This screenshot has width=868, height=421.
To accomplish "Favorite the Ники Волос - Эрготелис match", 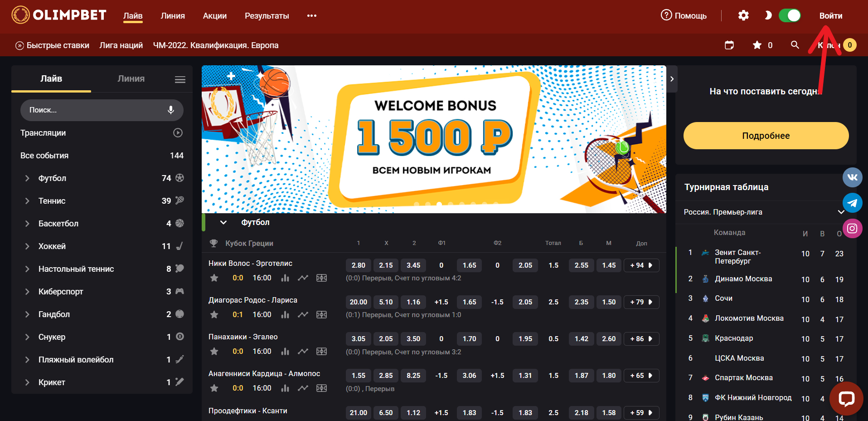I will coord(214,278).
